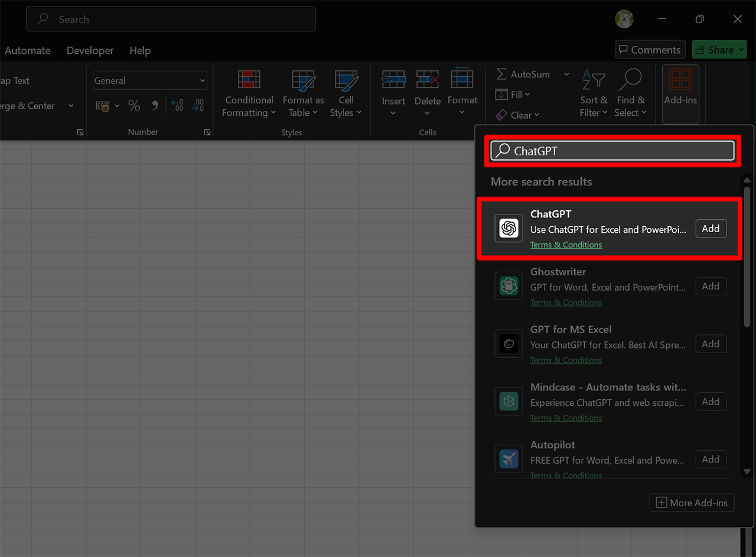
Task: Click the More Add-ins button
Action: point(692,503)
